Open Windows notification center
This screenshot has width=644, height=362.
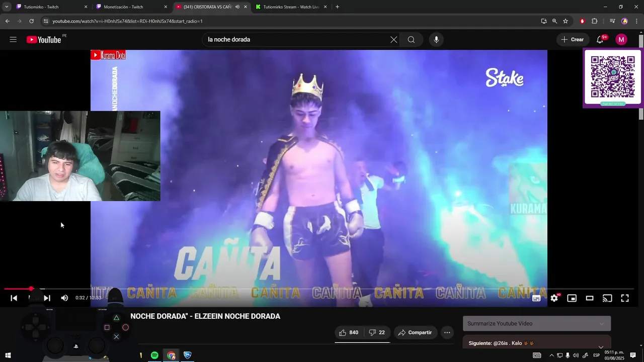coord(633,355)
